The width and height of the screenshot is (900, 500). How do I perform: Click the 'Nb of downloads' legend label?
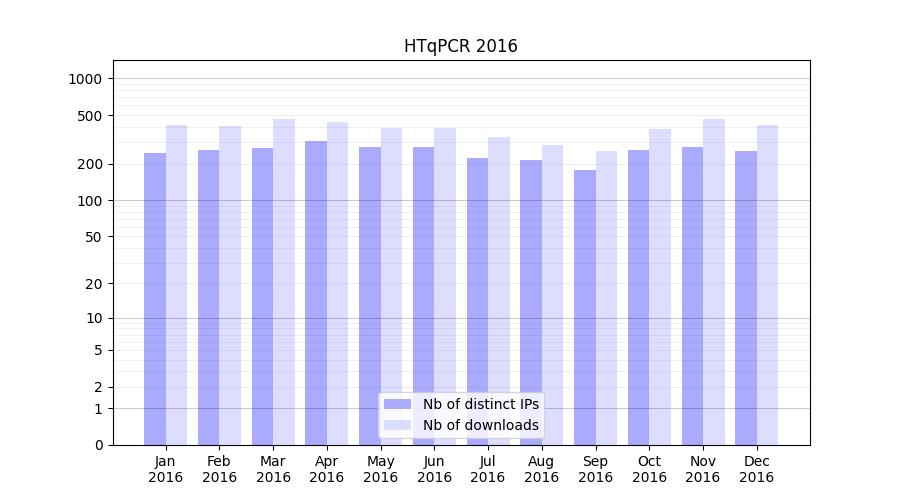480,425
